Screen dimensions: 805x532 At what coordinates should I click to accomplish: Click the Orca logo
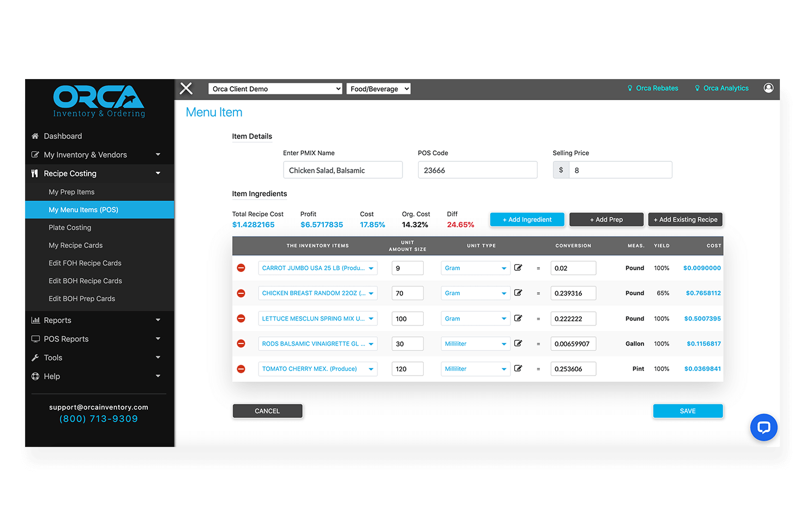99,101
